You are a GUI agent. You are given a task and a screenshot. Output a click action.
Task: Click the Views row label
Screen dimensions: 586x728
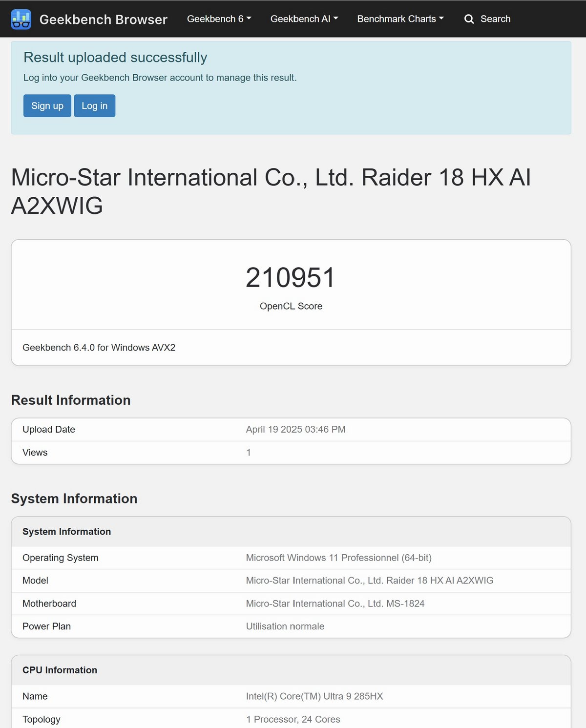[35, 453]
